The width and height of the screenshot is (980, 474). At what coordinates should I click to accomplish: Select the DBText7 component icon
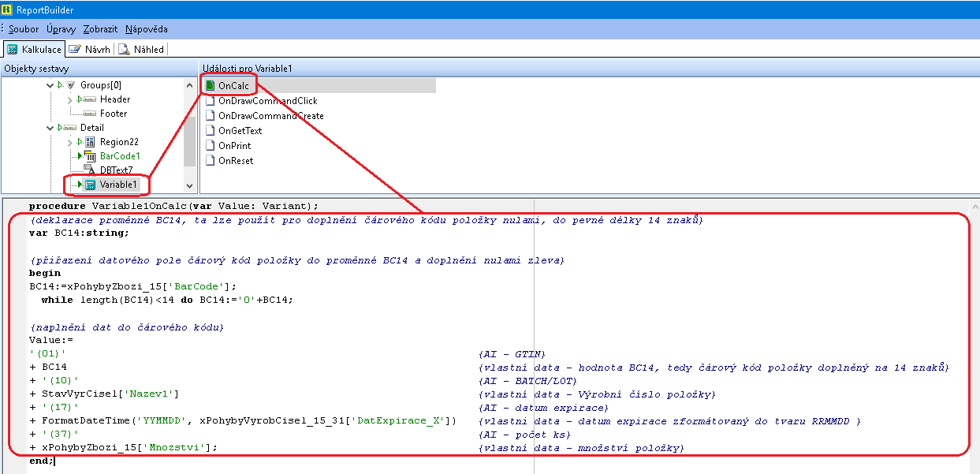(90, 170)
